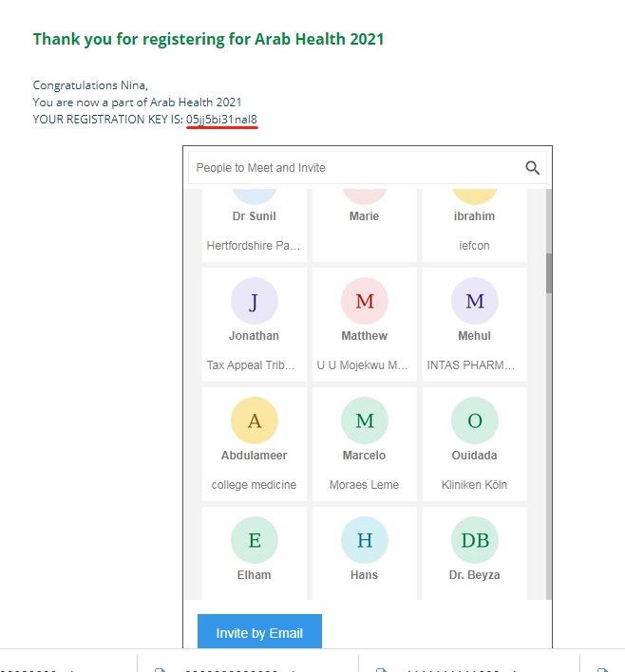Select INTAS PHARM... text under Mehul
Viewport: 625px width, 672px height.
(474, 365)
